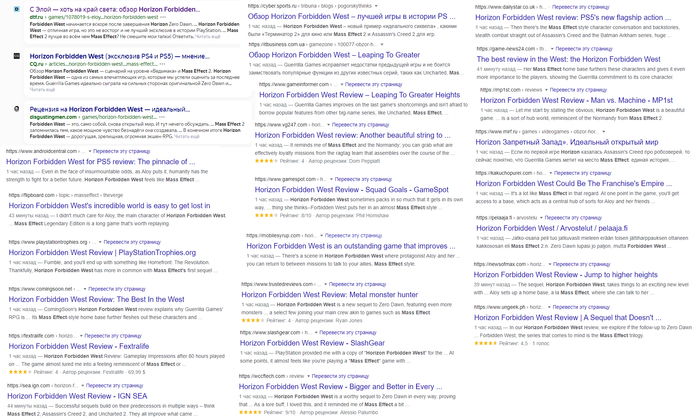Open 'С Элой — хоть на край света' result
Image resolution: width=700 pixels, height=420 pixels.
[x=115, y=9]
